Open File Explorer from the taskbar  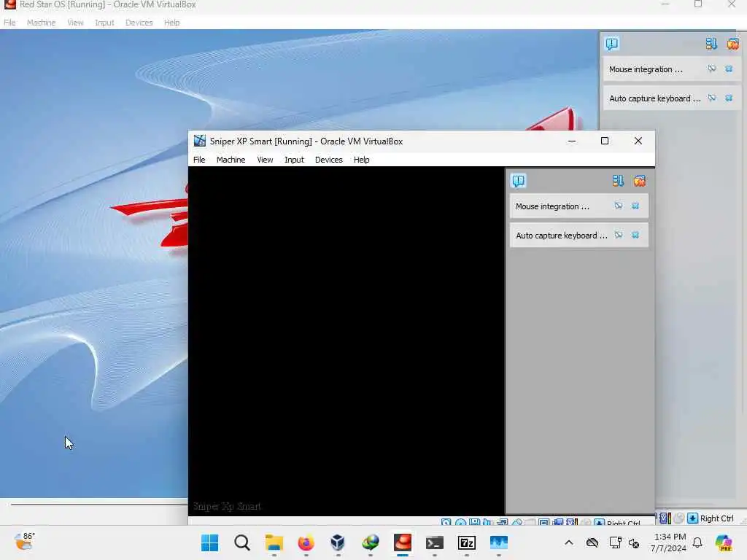274,542
